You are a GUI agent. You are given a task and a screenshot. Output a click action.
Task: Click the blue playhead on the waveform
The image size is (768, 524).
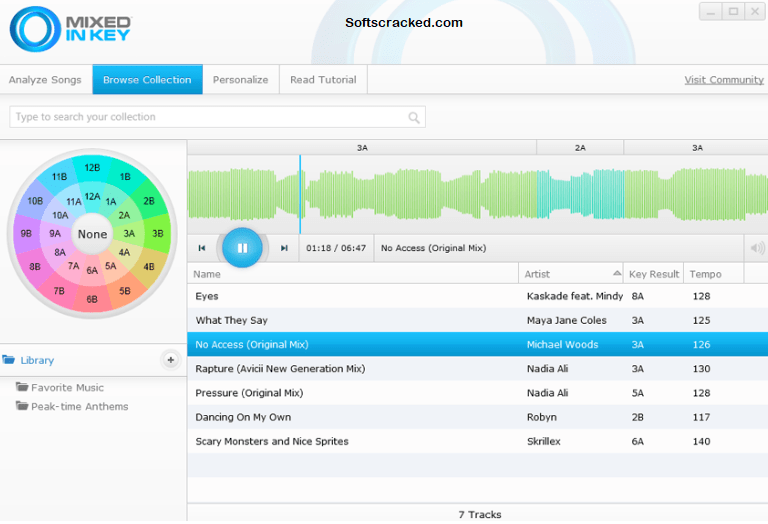pyautogui.click(x=300, y=194)
